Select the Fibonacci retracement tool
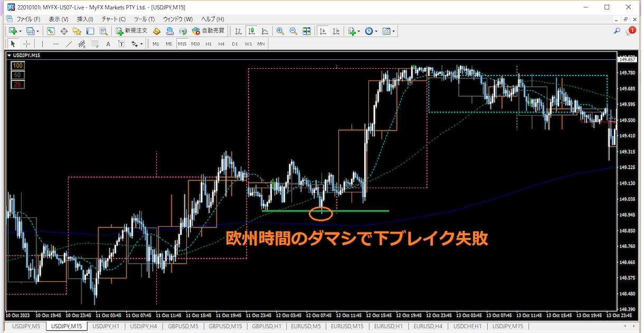This screenshot has height=333, width=644. [95, 44]
